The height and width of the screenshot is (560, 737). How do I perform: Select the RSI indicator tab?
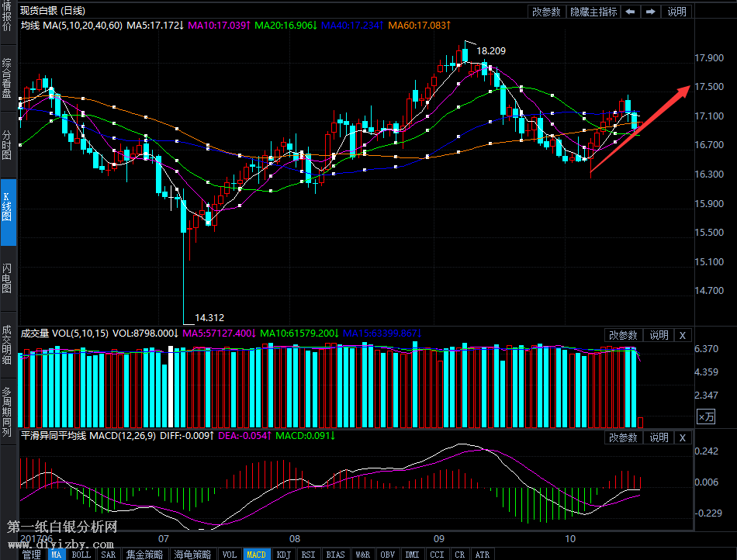[x=309, y=555]
